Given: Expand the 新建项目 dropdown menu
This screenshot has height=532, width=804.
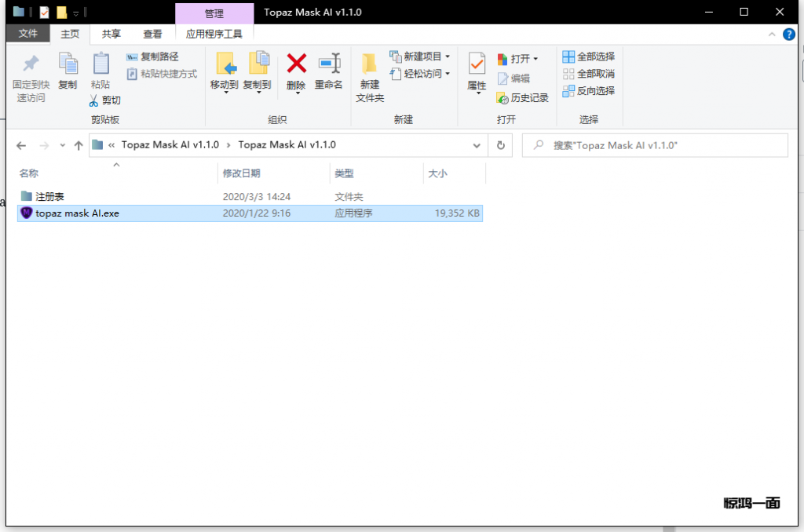Looking at the screenshot, I should (x=448, y=56).
